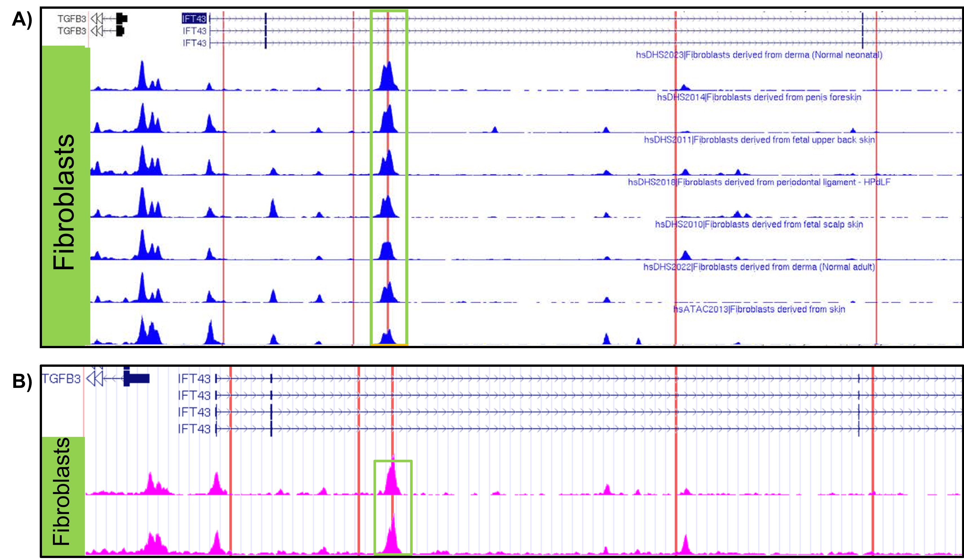Image resolution: width=964 pixels, height=560 pixels.
Task: Click the TGFB3 exon block in panel B
Action: pyautogui.click(x=137, y=378)
